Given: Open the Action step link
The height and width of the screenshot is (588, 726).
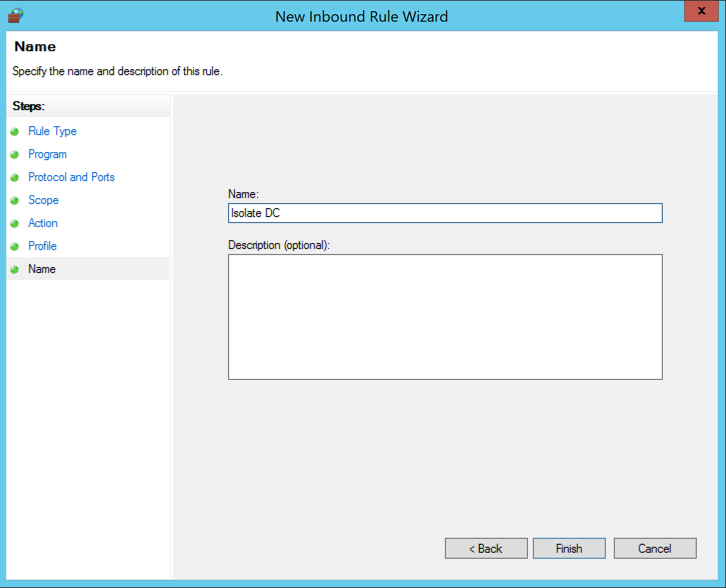Looking at the screenshot, I should coord(43,223).
